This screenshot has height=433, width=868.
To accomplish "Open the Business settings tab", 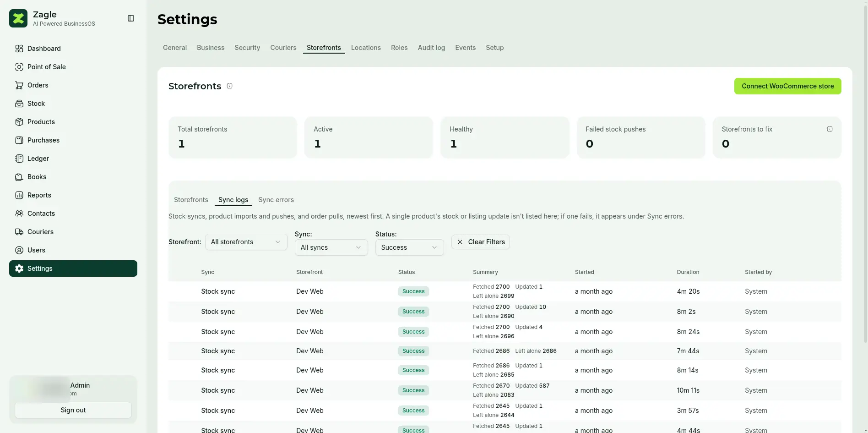I will (211, 48).
